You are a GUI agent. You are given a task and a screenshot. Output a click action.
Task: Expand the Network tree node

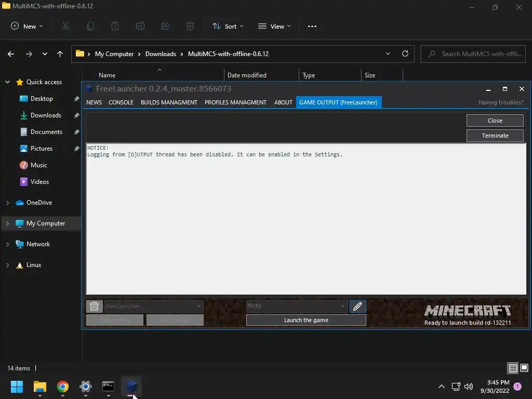(7, 244)
